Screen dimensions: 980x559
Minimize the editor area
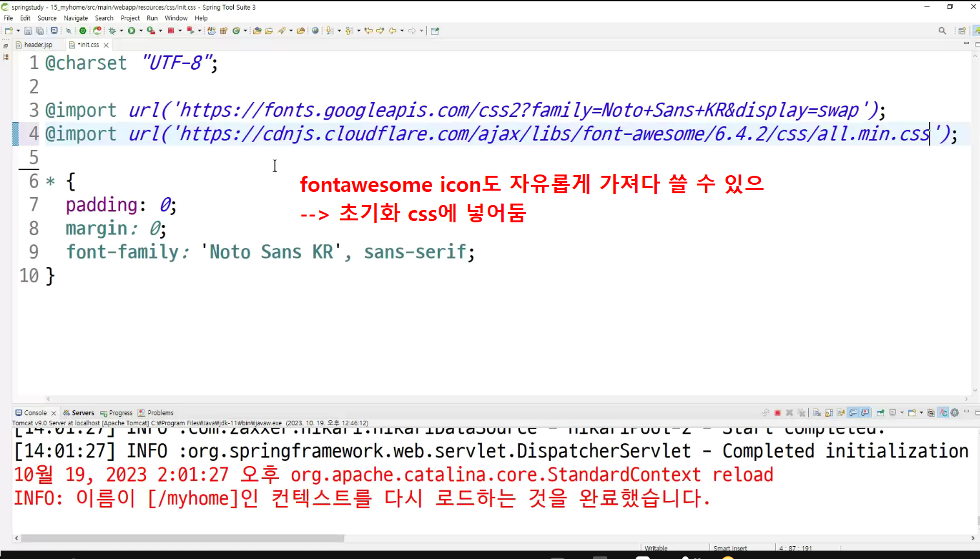click(x=966, y=43)
